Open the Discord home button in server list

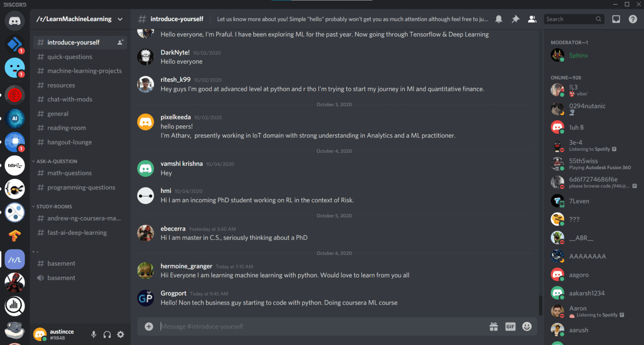pyautogui.click(x=15, y=21)
